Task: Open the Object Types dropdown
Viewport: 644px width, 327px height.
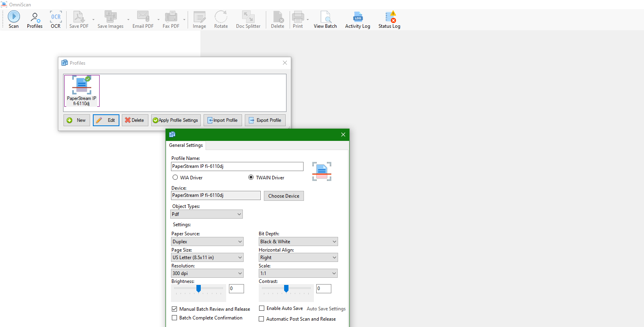Action: click(x=206, y=214)
